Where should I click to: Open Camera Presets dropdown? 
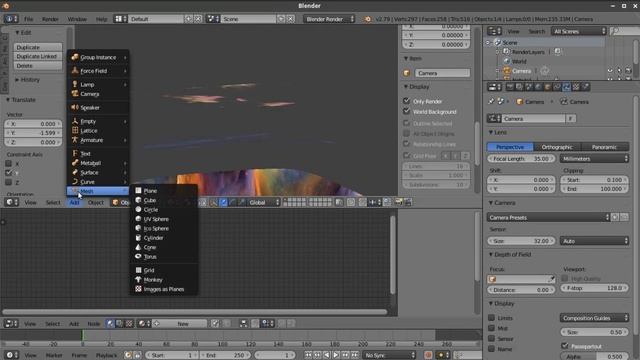coord(549,217)
